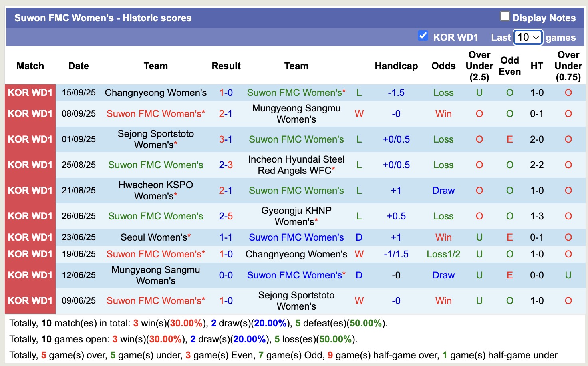Open Changnyeong Women's team page
This screenshot has height=366, width=588.
coord(155,92)
